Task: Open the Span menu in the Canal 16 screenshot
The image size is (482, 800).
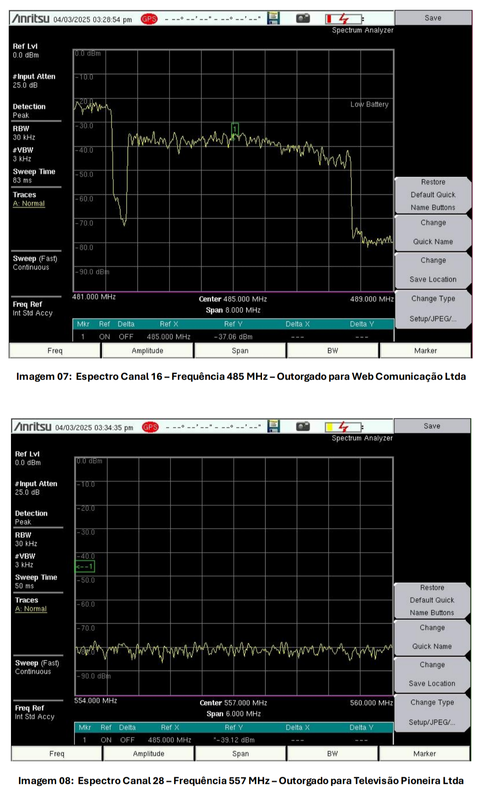Action: tap(240, 351)
